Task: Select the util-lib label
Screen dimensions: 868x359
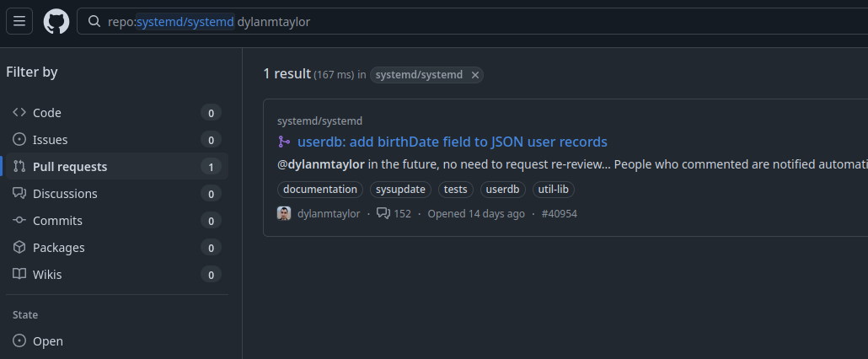Action: point(554,190)
